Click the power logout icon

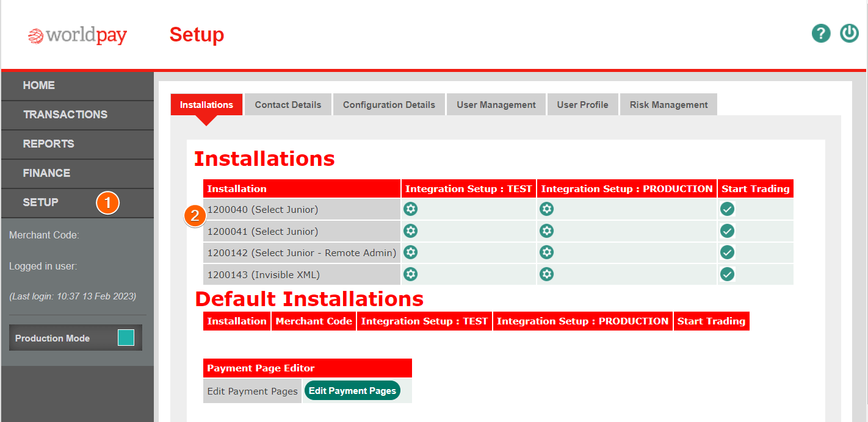click(849, 34)
